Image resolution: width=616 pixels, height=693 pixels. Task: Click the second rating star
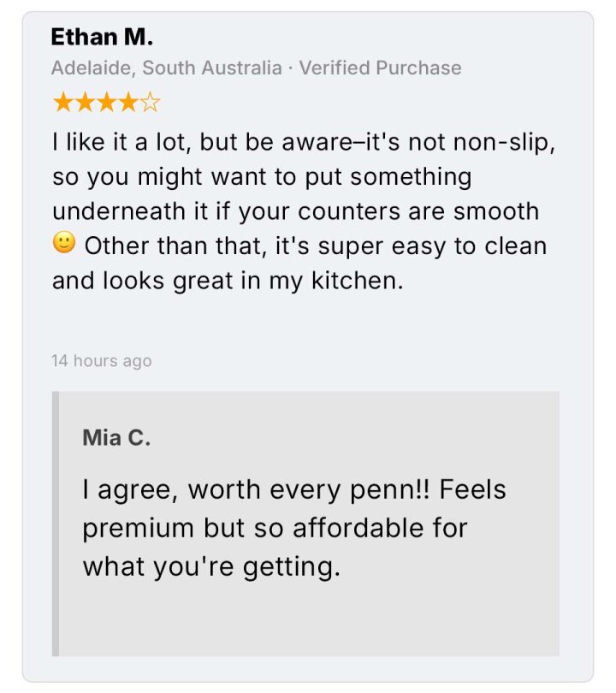click(85, 103)
